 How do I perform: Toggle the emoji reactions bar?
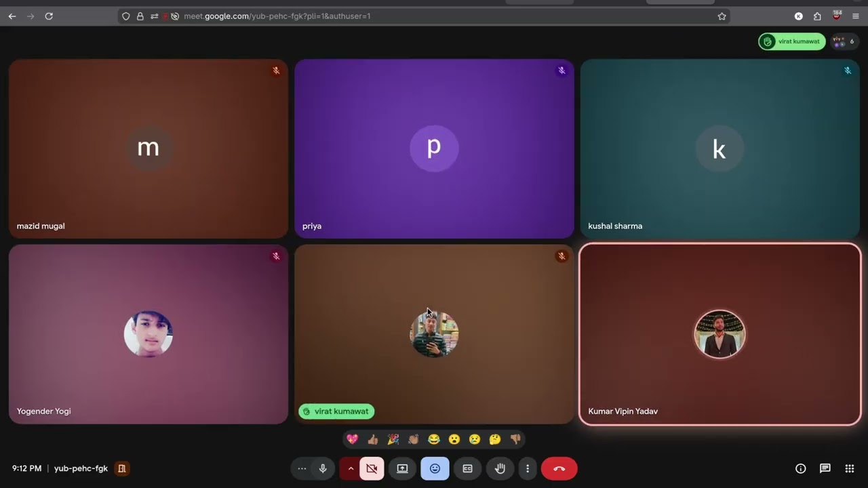(435, 468)
